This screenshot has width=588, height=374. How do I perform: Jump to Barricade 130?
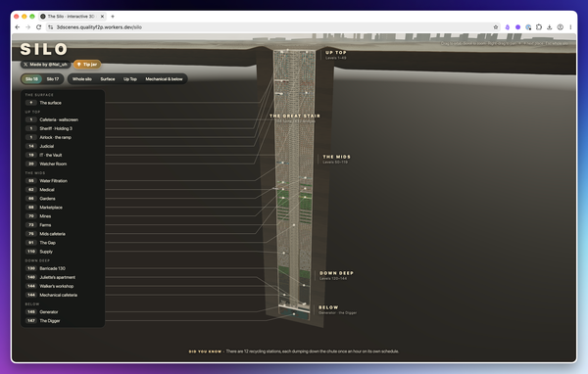point(63,268)
